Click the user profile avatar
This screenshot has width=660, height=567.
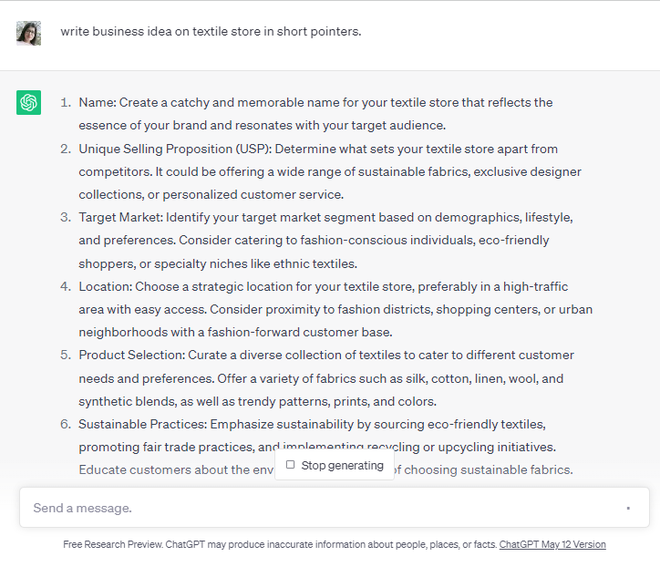pos(28,33)
